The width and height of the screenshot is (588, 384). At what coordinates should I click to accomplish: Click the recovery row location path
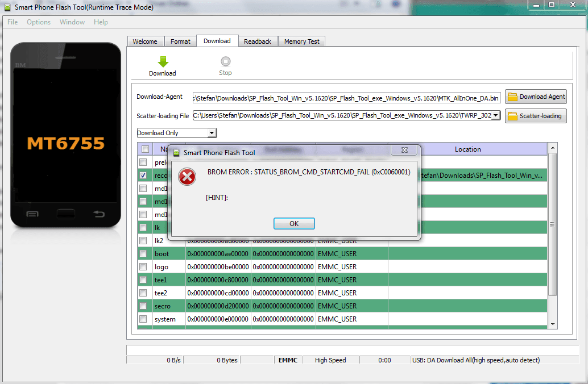coord(481,176)
